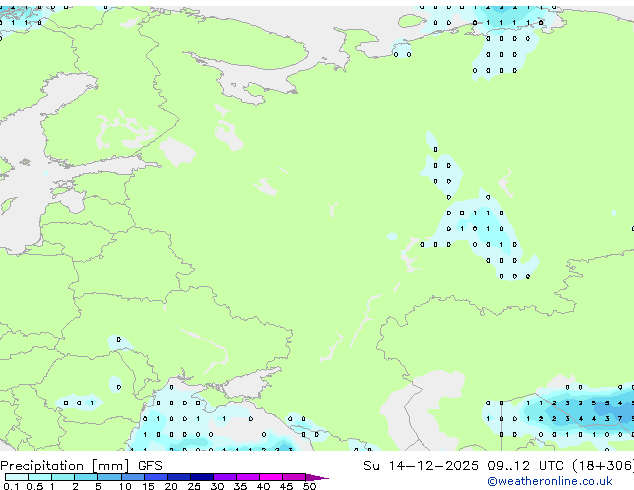Image resolution: width=634 pixels, height=490 pixels.
Task: Click the legend value '0.5' label
Action: click(x=34, y=486)
